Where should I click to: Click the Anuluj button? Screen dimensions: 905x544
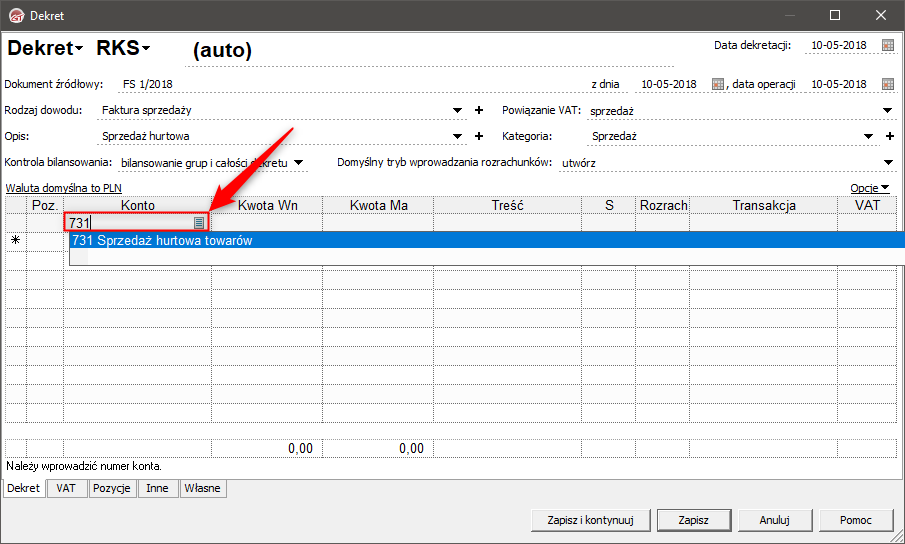[775, 520]
